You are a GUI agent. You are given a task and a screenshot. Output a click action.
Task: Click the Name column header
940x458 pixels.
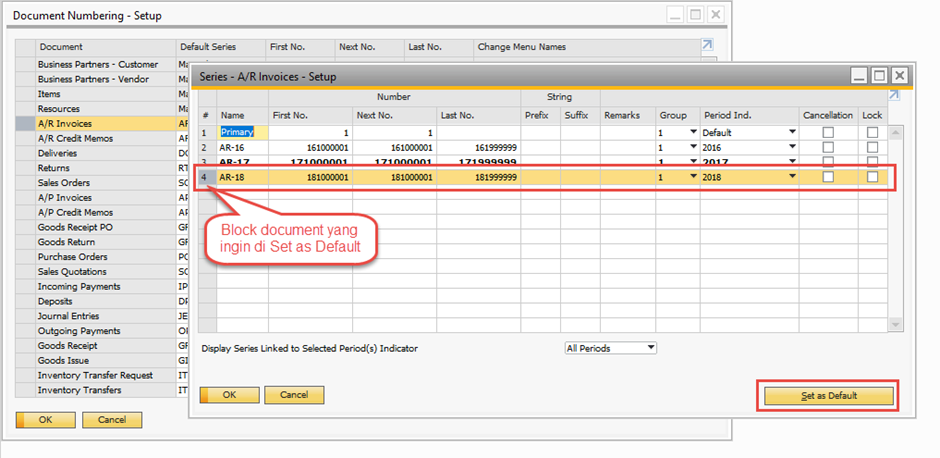coord(243,115)
